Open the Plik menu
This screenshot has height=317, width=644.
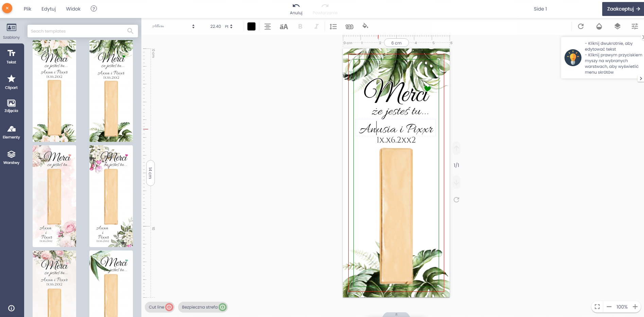tap(28, 9)
